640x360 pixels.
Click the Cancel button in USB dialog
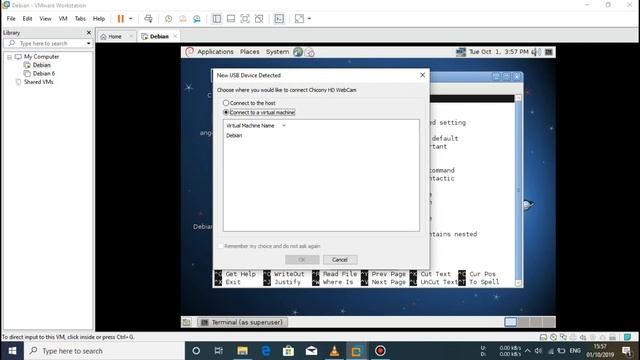pyautogui.click(x=340, y=260)
